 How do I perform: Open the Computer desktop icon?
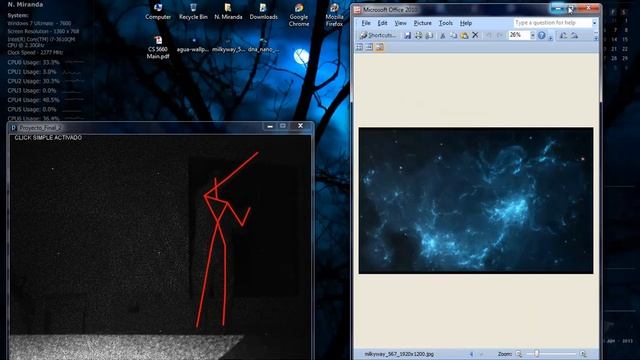[158, 11]
